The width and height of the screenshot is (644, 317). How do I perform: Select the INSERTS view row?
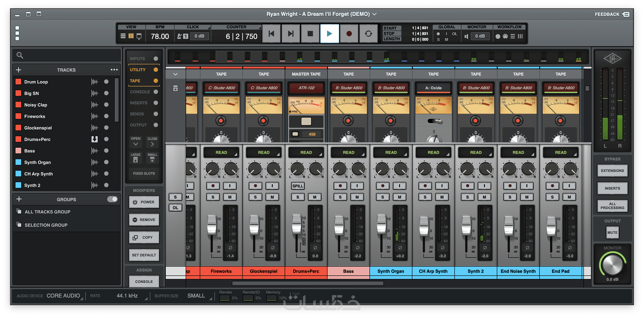[139, 103]
